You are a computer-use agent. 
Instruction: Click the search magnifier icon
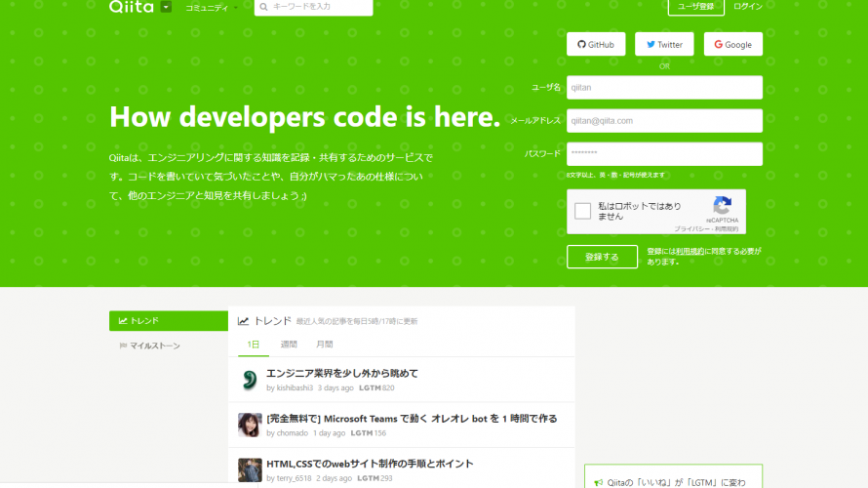tap(263, 7)
